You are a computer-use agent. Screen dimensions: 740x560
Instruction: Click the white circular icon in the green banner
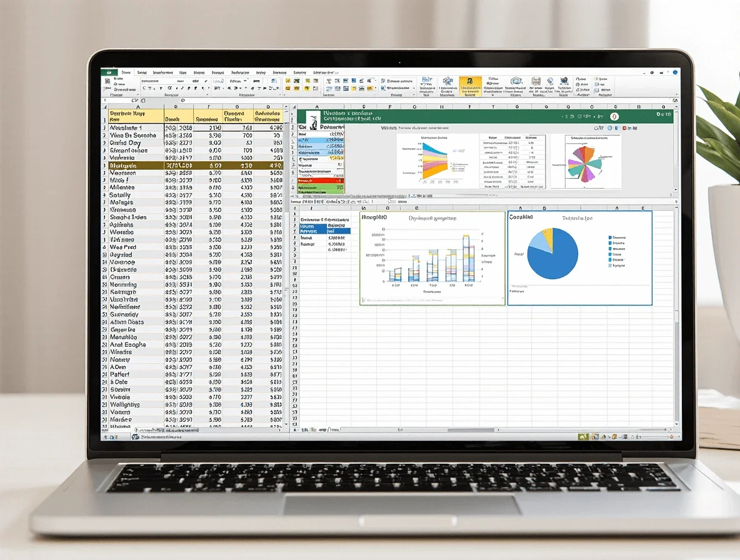click(614, 116)
